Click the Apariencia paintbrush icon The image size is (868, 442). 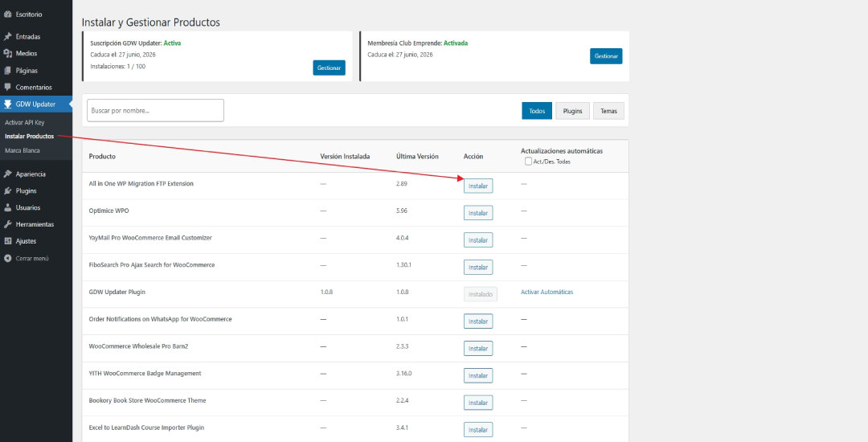pyautogui.click(x=8, y=174)
